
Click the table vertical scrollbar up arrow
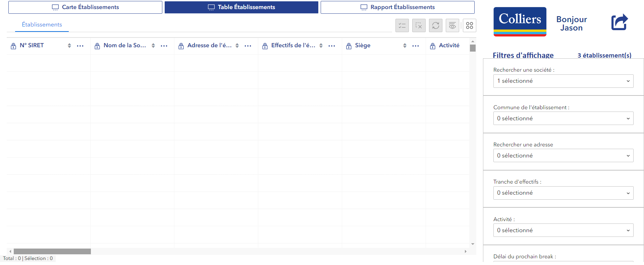[473, 42]
